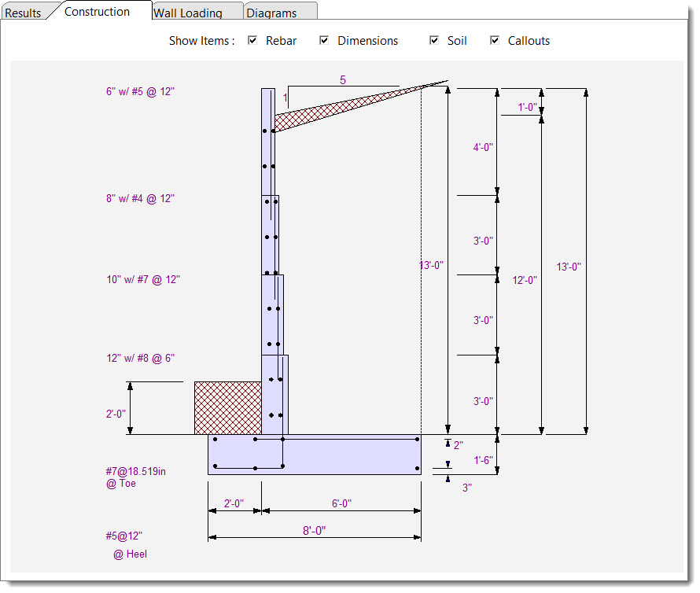Select the Construction tab
This screenshot has height=593, width=700.
click(97, 12)
